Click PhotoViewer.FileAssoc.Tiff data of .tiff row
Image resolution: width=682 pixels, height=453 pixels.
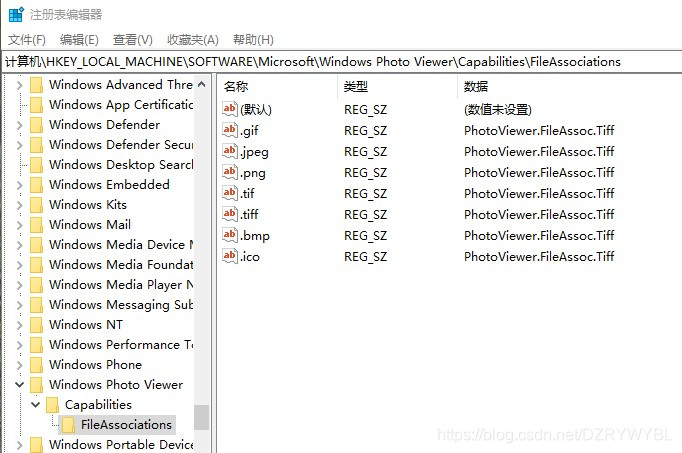tap(539, 214)
